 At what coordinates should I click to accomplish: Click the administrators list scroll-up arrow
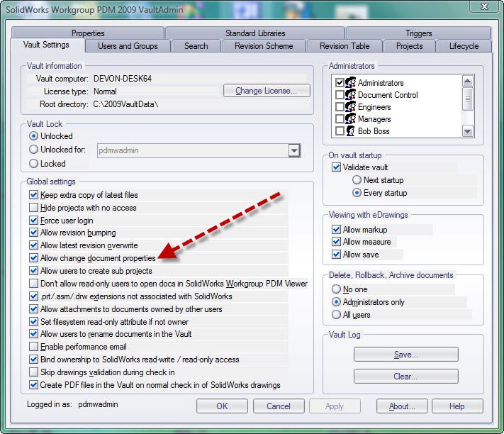tap(468, 82)
